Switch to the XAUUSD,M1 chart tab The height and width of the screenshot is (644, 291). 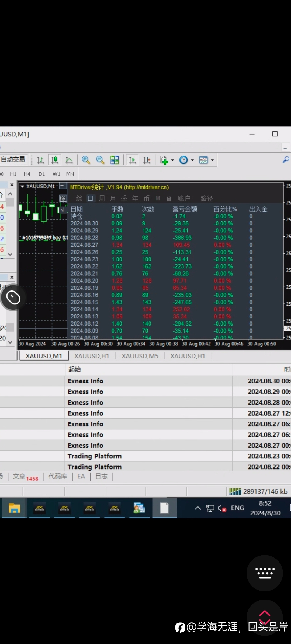click(44, 356)
